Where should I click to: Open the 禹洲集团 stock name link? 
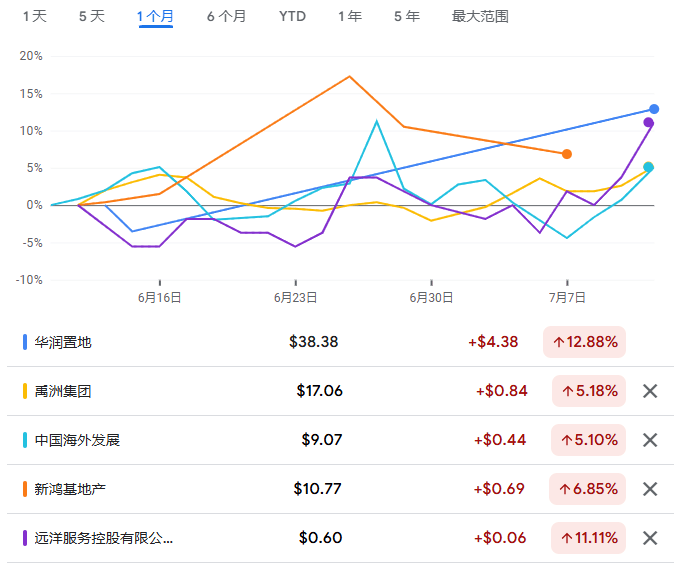(x=63, y=391)
